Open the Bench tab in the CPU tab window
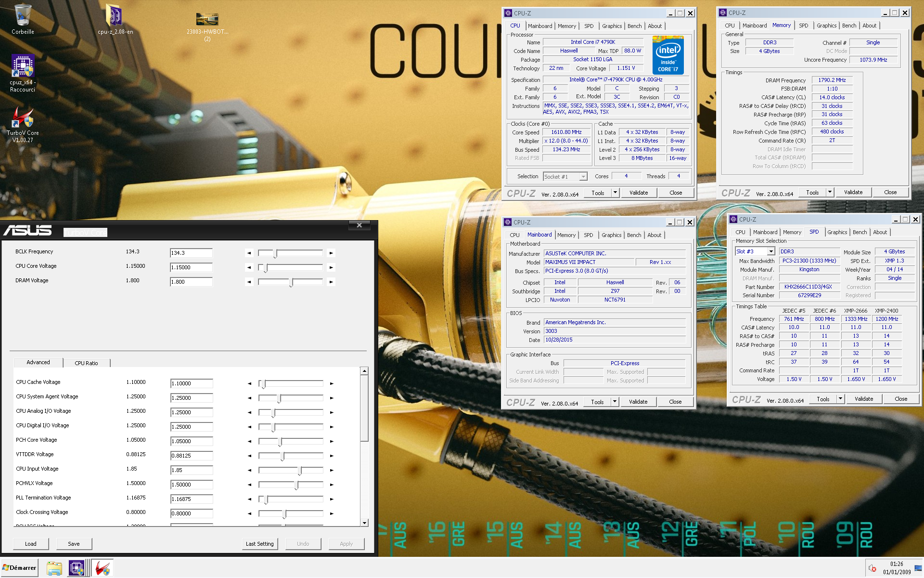The height and width of the screenshot is (578, 924). click(634, 26)
